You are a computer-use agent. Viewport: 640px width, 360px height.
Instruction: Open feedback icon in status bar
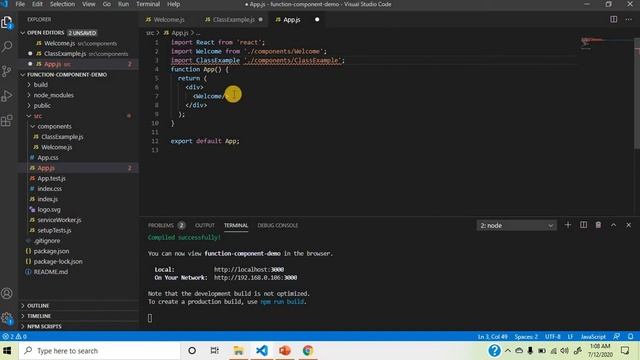click(x=616, y=336)
